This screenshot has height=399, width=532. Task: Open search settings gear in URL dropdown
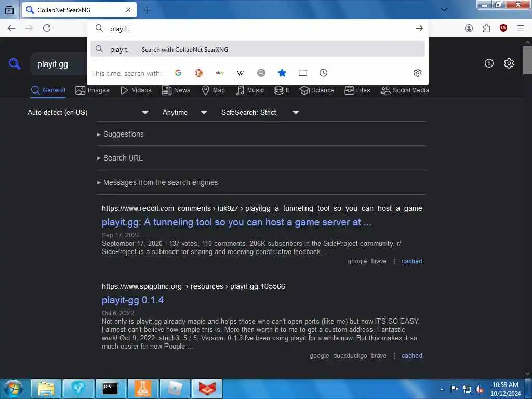(x=418, y=73)
